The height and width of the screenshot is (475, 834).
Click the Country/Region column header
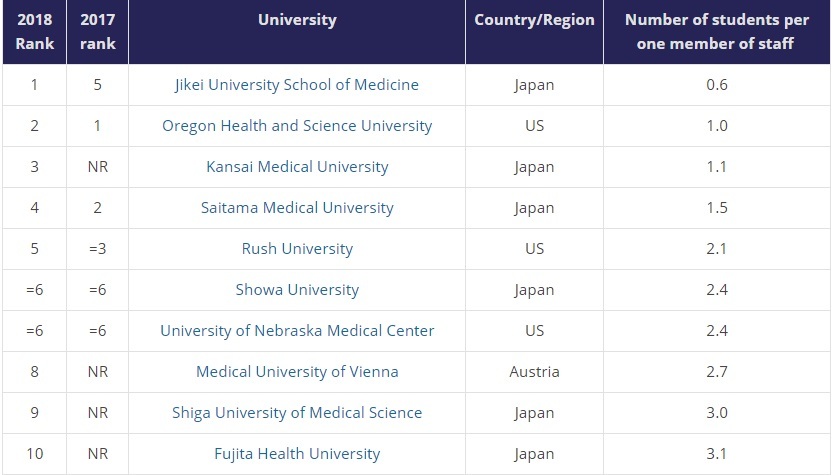pos(534,20)
